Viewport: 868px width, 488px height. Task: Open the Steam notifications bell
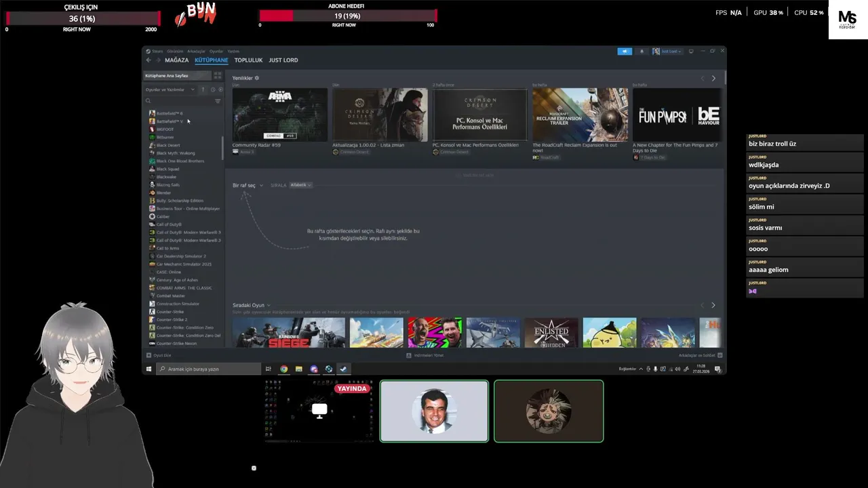point(642,52)
